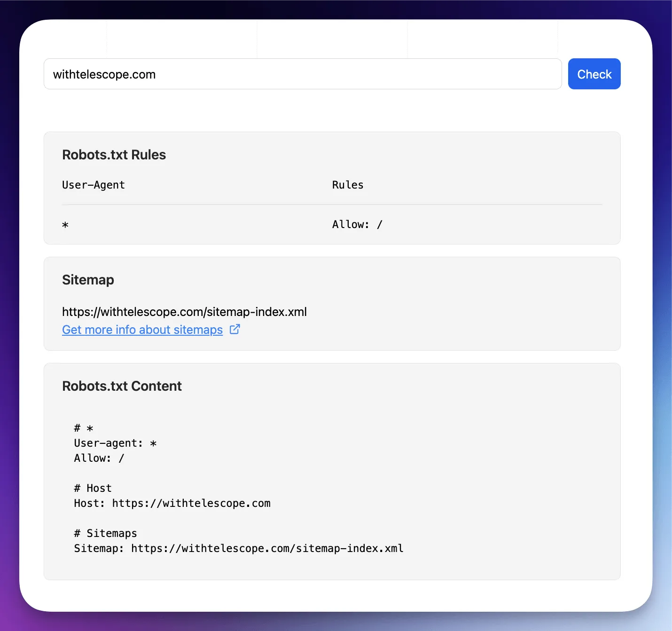Click the 'Sitemap:' directive line in content block
Viewport: 672px width, 631px height.
point(238,548)
